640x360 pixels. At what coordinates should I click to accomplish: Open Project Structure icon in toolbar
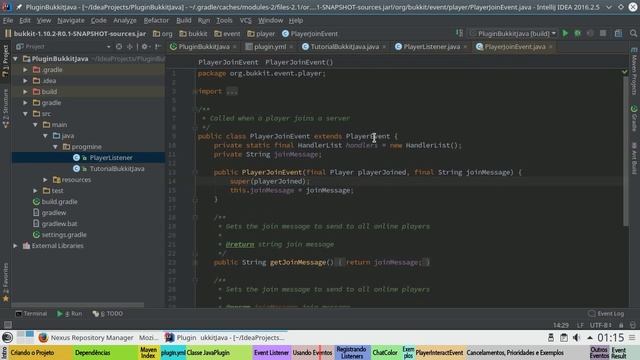tap(618, 33)
